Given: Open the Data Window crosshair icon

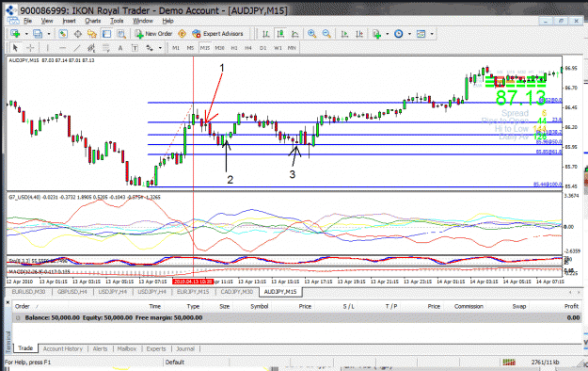Looking at the screenshot, I should [78, 34].
